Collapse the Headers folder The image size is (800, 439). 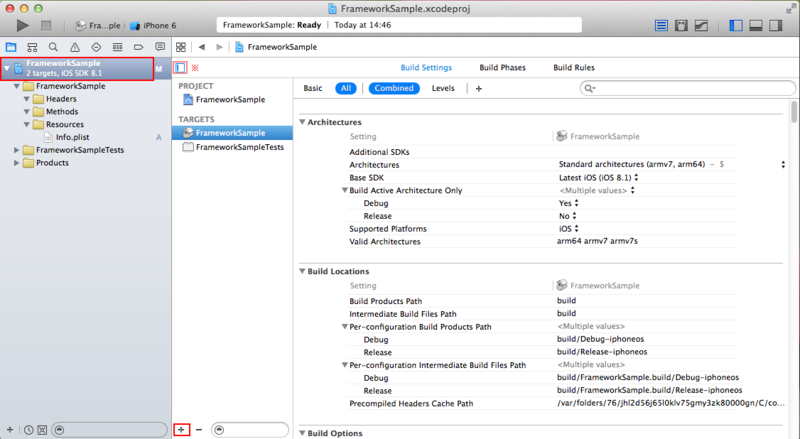click(27, 99)
